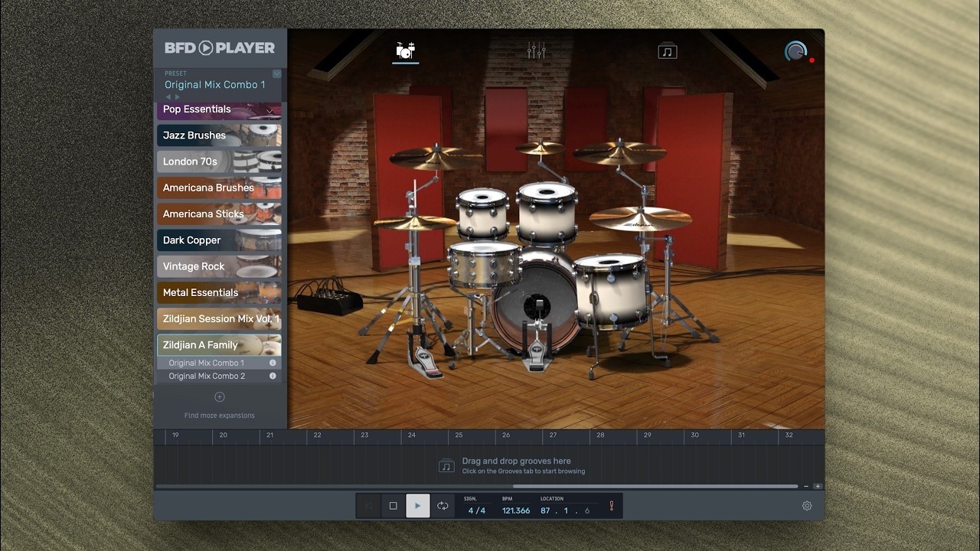Start playback with the play button
Image resolution: width=980 pixels, height=551 pixels.
click(417, 506)
